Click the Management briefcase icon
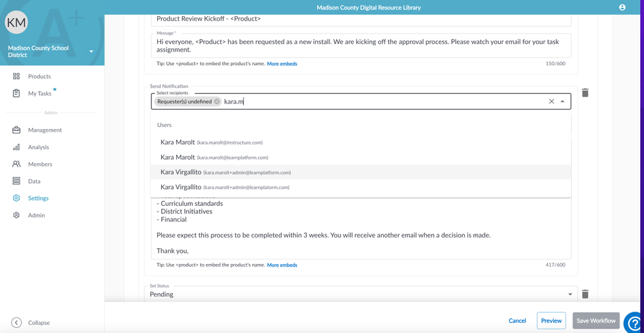The image size is (644, 333). coord(16,130)
